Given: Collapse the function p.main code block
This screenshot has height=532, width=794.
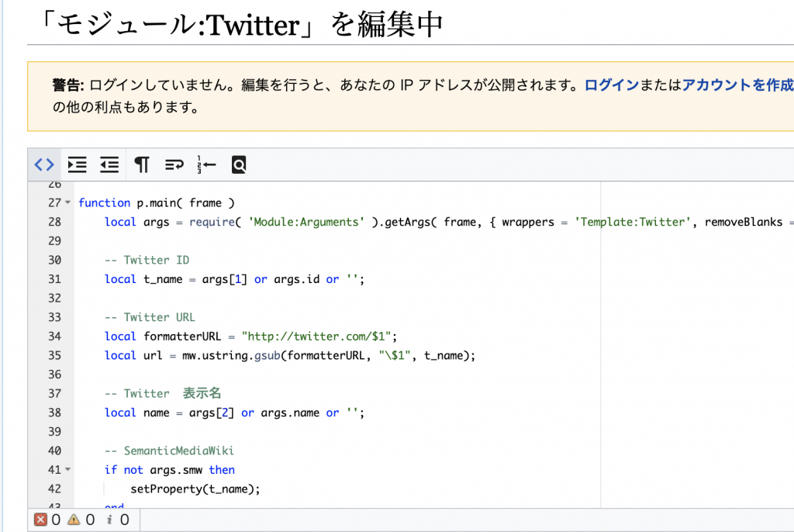Looking at the screenshot, I should [67, 202].
